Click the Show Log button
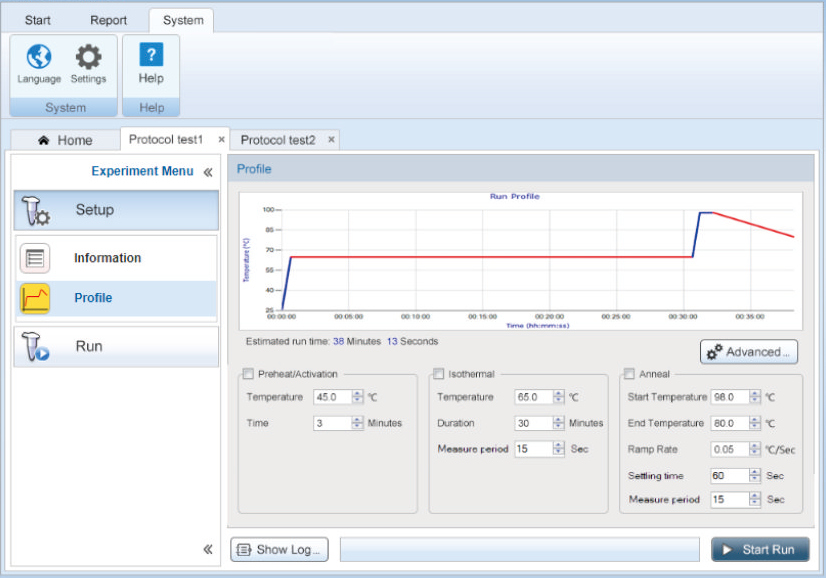 (279, 550)
